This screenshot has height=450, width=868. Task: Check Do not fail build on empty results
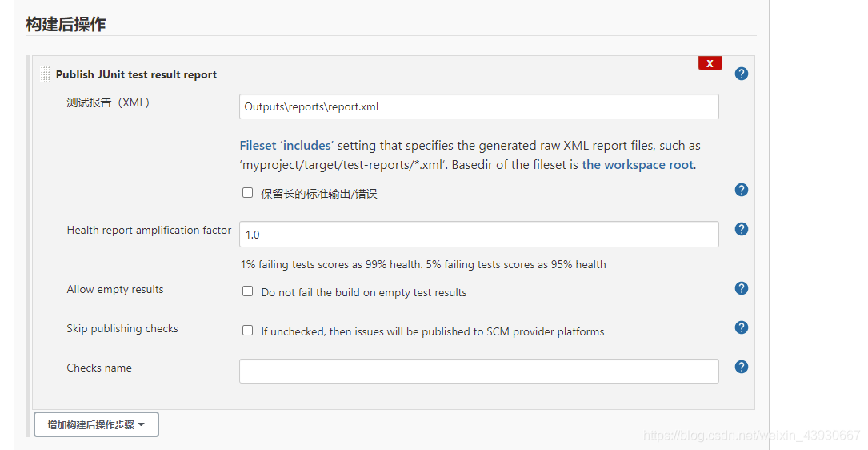coord(248,291)
